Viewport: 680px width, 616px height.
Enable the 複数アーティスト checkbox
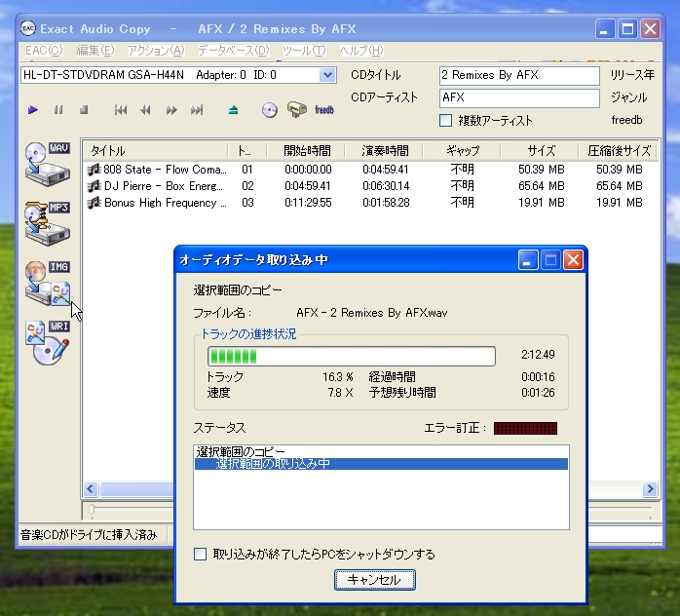coord(445,120)
